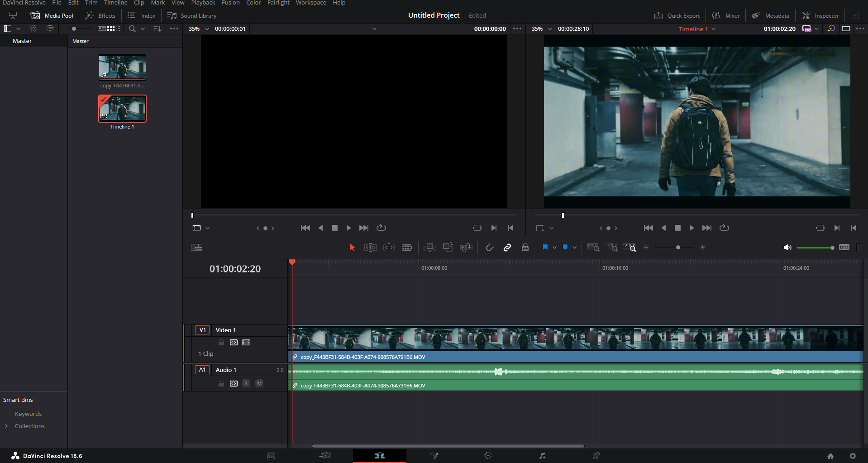Disable Video 1 track filmstrip icon
Viewport: 868px width, 463px height.
pos(246,342)
